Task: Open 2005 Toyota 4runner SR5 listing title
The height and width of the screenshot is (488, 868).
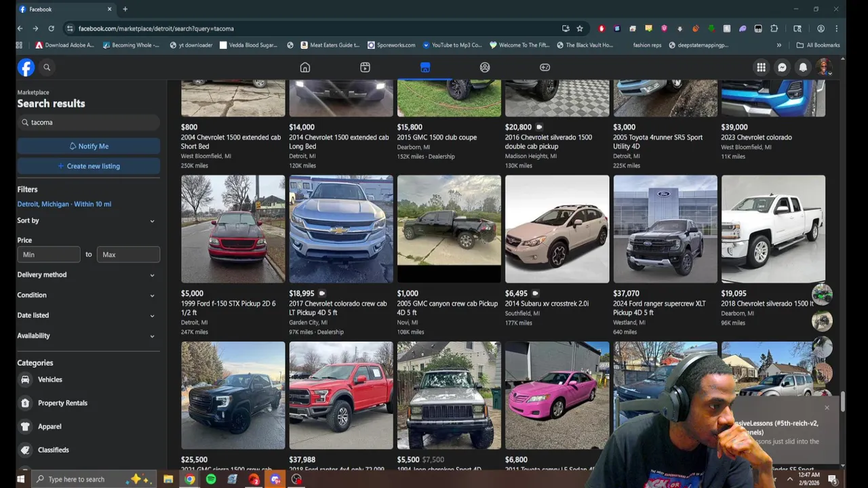Action: click(658, 142)
